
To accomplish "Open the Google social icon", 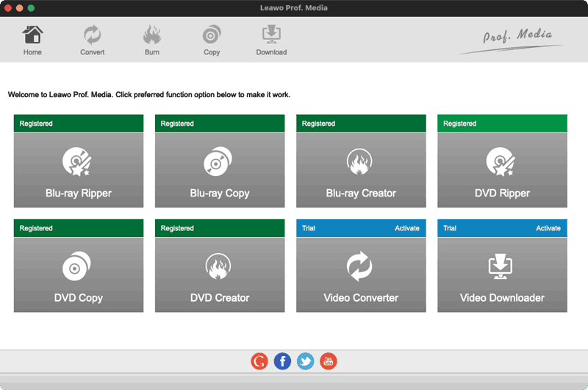I will [x=259, y=361].
